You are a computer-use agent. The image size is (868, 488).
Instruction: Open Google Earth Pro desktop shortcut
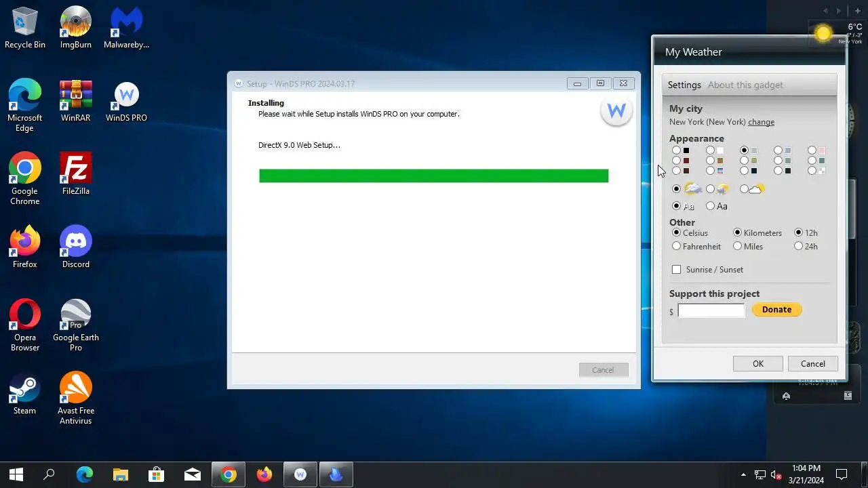(x=76, y=325)
